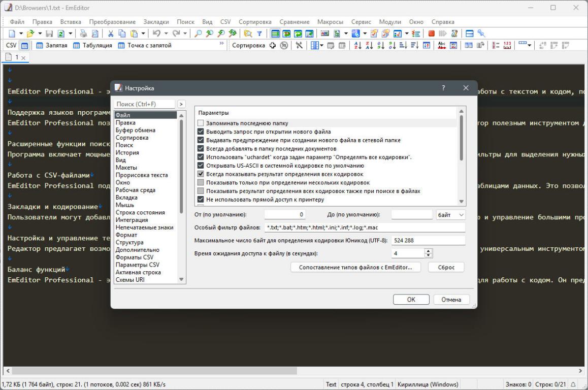Click the 'Особый фильтр файлов' input field
This screenshot has height=390, width=588.
tap(365, 227)
